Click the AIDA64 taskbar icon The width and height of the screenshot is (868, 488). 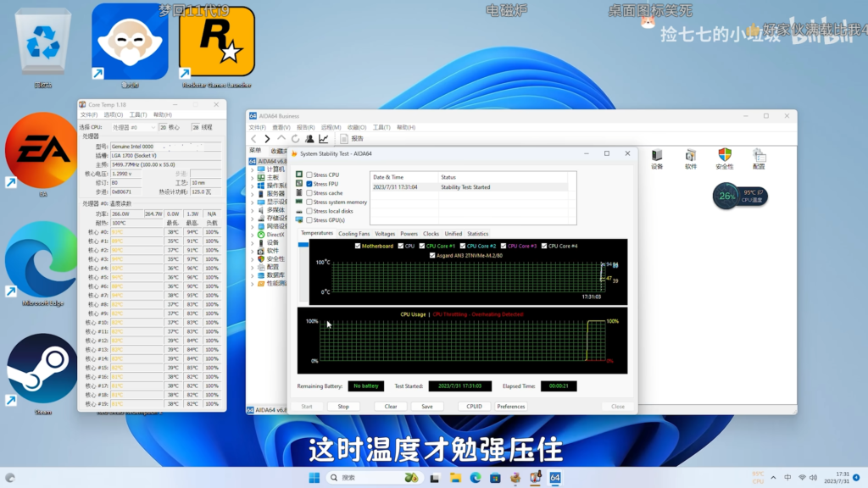(x=555, y=478)
